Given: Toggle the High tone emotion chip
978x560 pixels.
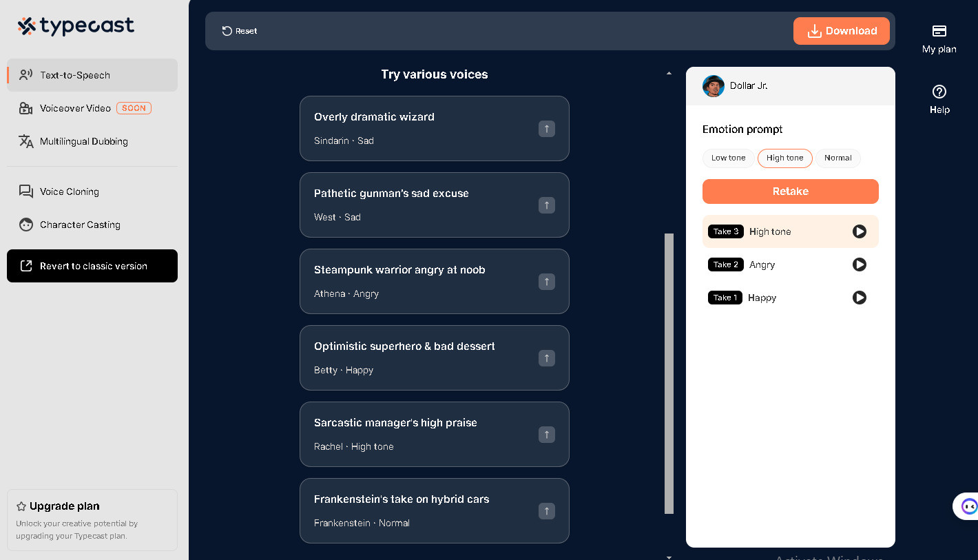Looking at the screenshot, I should (785, 158).
